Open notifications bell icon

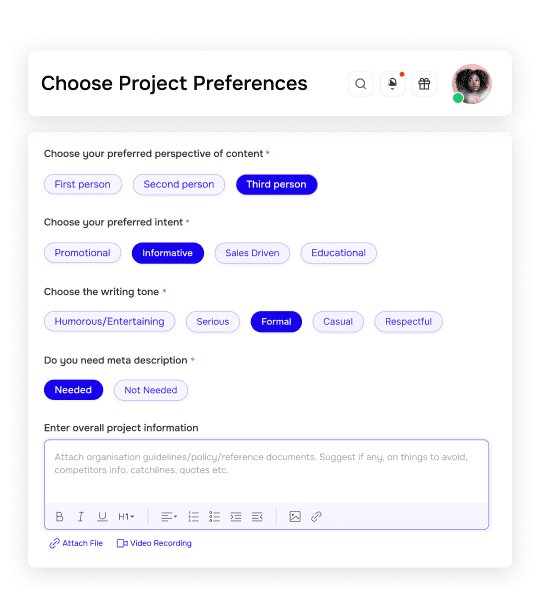point(392,84)
